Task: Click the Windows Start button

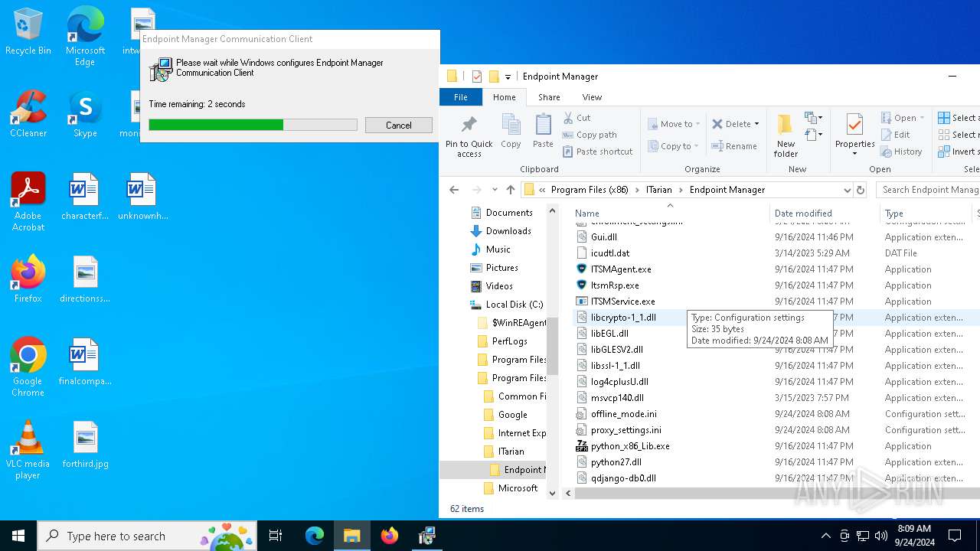Action: pos(18,536)
